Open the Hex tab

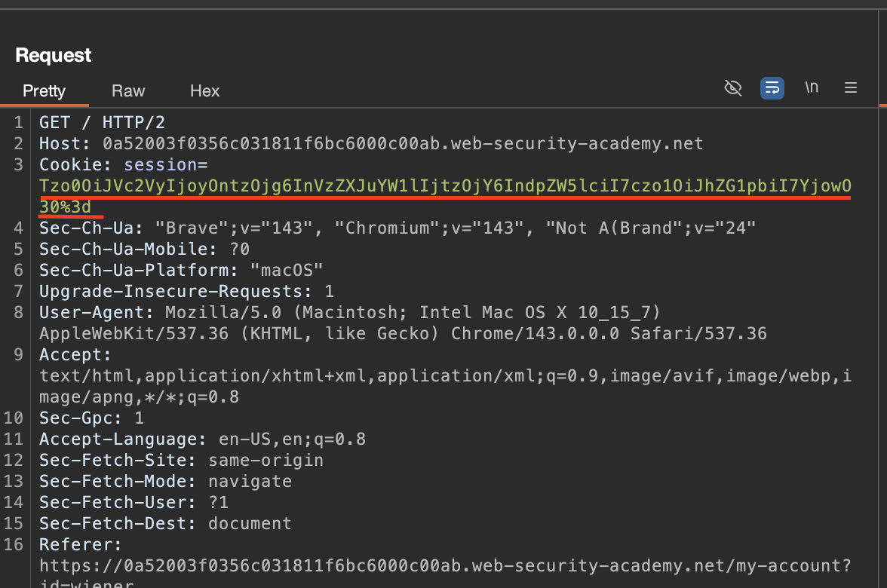204,91
